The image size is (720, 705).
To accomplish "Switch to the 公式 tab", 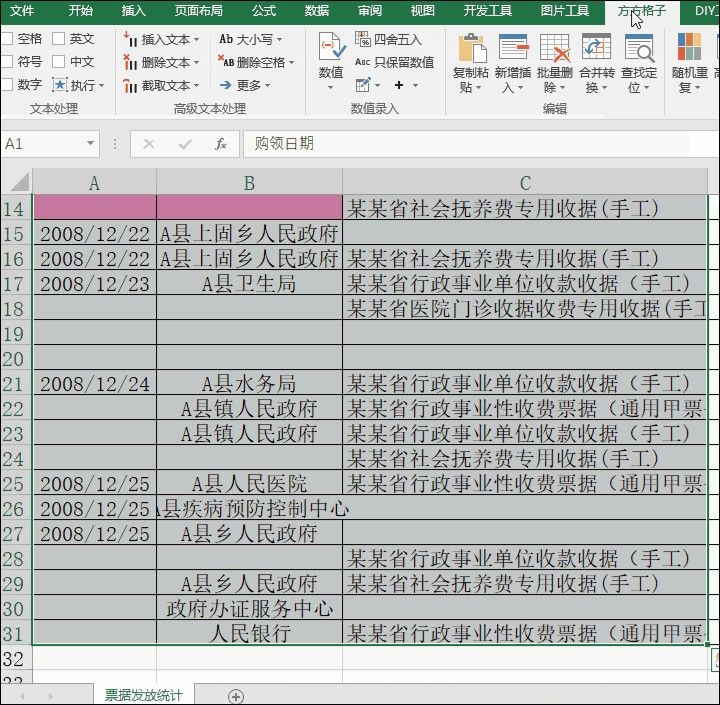I will [264, 10].
